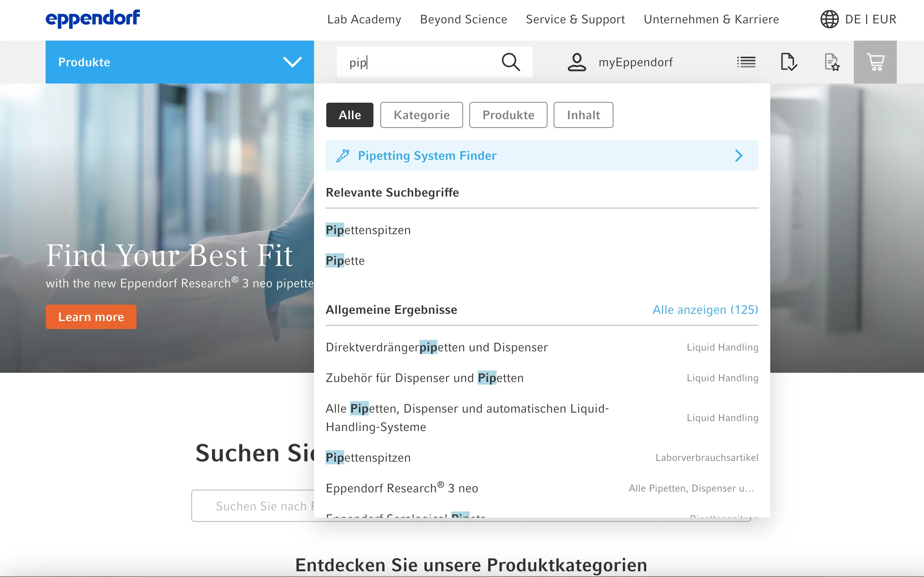Click the Learn more button

click(x=91, y=317)
